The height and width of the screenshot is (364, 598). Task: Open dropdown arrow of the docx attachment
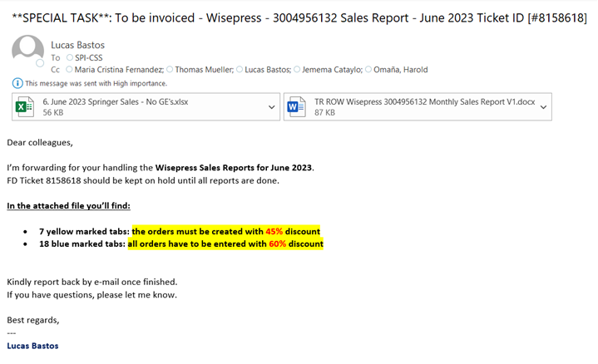tap(543, 107)
